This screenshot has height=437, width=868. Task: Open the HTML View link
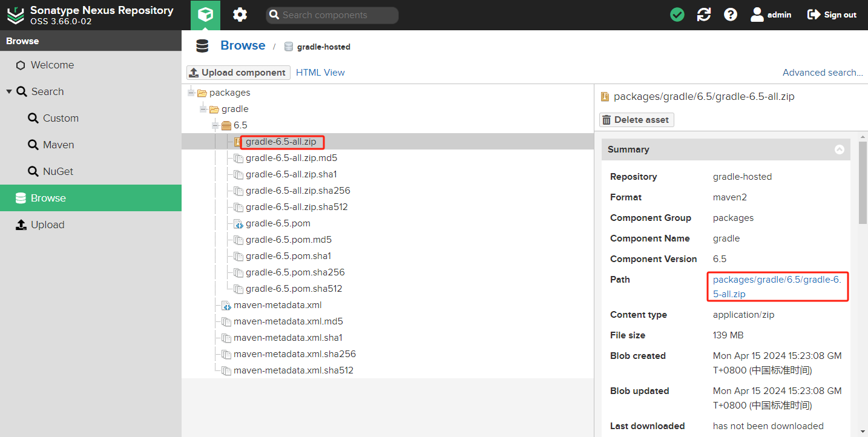pyautogui.click(x=320, y=73)
